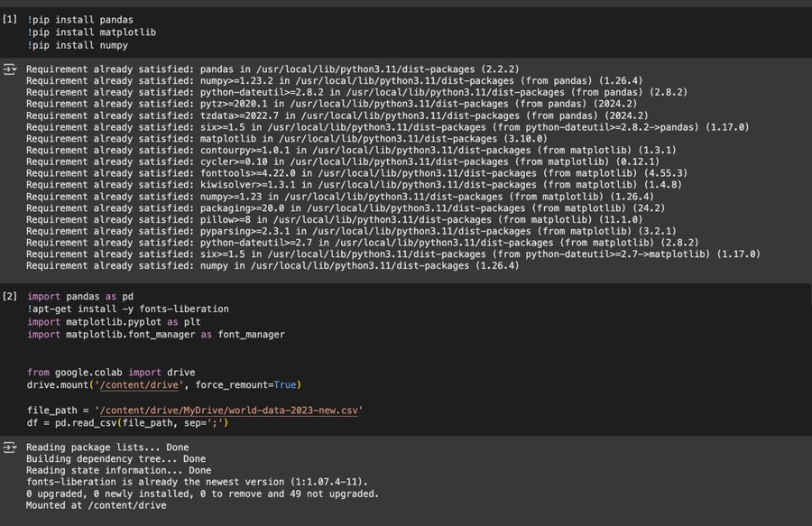Click the 'from google.colab import drive' line
Viewport: 812px width, 526px height.
pyautogui.click(x=111, y=372)
